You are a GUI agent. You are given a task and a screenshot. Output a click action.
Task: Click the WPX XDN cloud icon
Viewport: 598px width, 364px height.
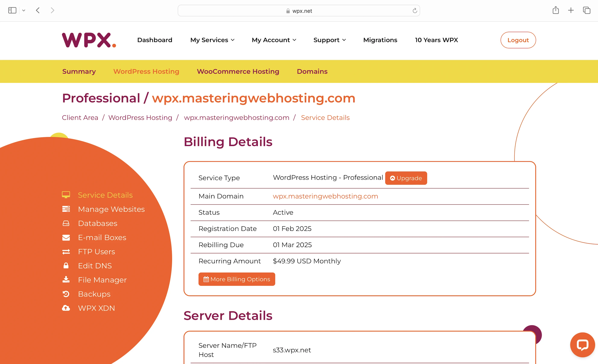[66, 308]
